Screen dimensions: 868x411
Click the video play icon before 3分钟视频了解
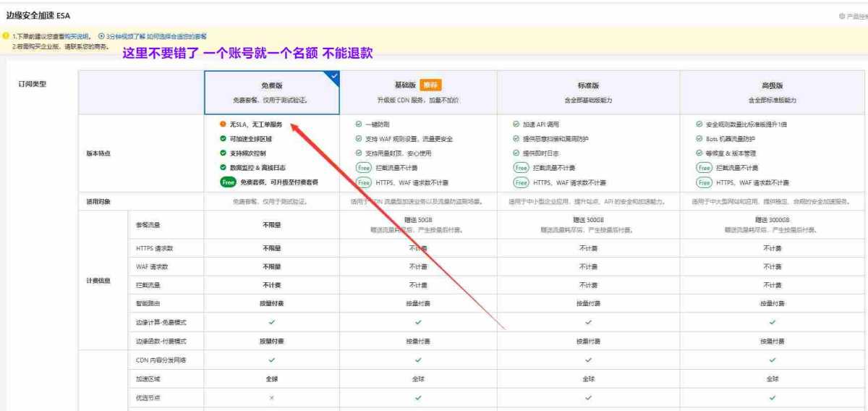(x=101, y=36)
